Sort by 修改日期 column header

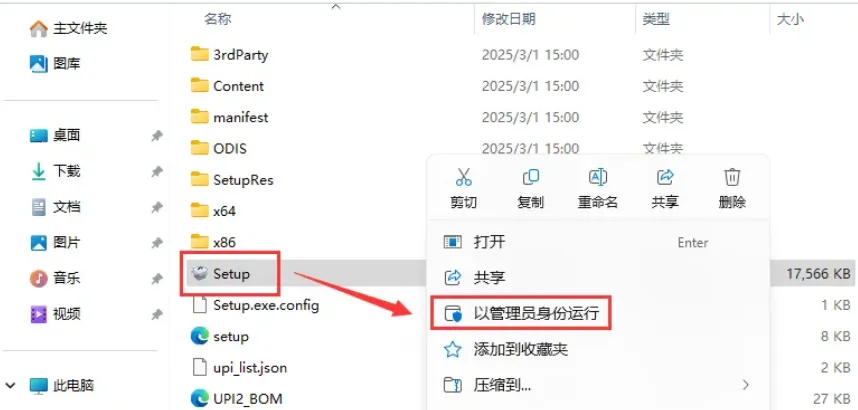click(508, 19)
